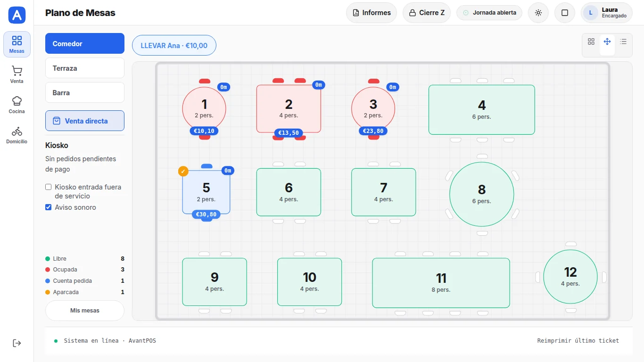Toggle light/dark theme sun icon
The image size is (644, 362).
[x=538, y=13]
